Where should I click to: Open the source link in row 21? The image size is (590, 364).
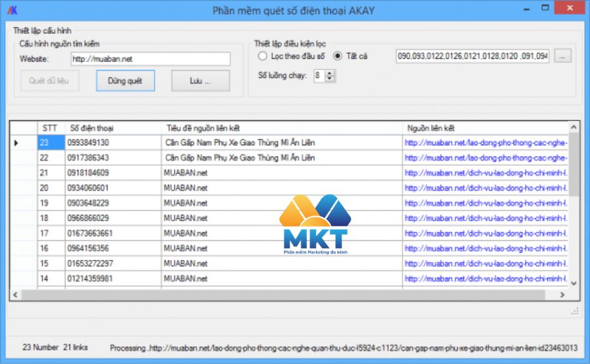[x=486, y=173]
